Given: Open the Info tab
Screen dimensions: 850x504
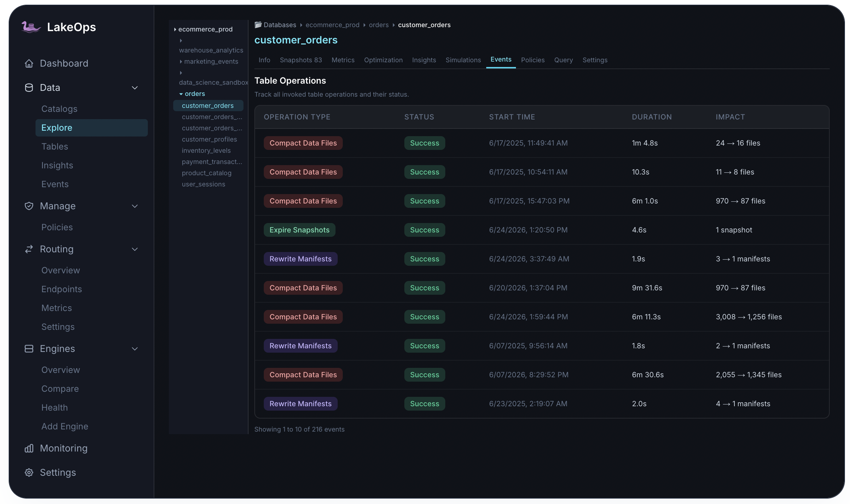Looking at the screenshot, I should click(x=264, y=60).
